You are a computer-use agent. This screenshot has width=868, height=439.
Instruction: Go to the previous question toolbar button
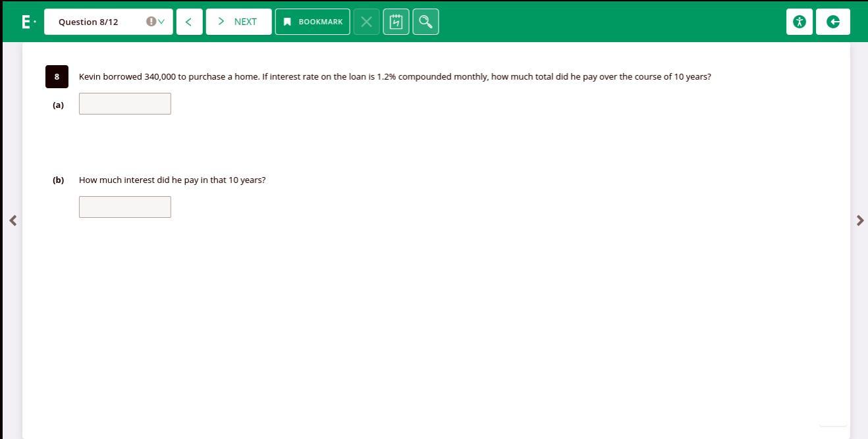coord(189,22)
